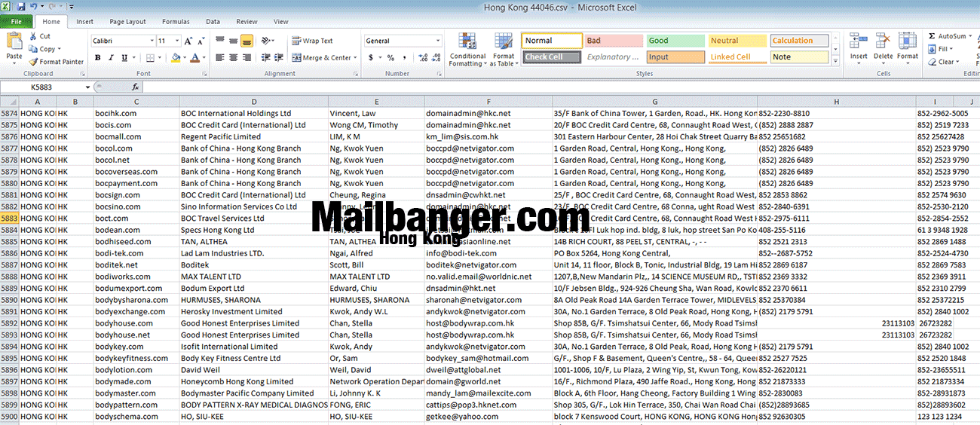Toggle Middle Align vertical alignment
This screenshot has height=425, width=980.
tap(233, 41)
